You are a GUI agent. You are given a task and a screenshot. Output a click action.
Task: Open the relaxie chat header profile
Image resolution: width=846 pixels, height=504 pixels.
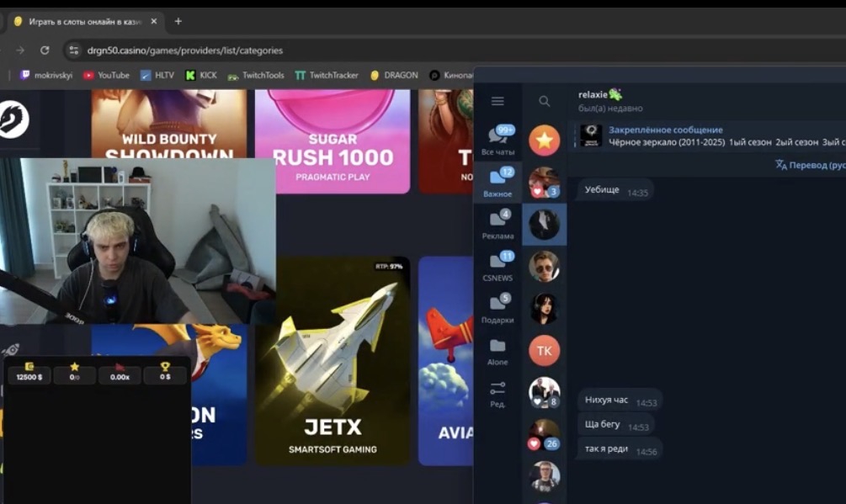[x=610, y=100]
